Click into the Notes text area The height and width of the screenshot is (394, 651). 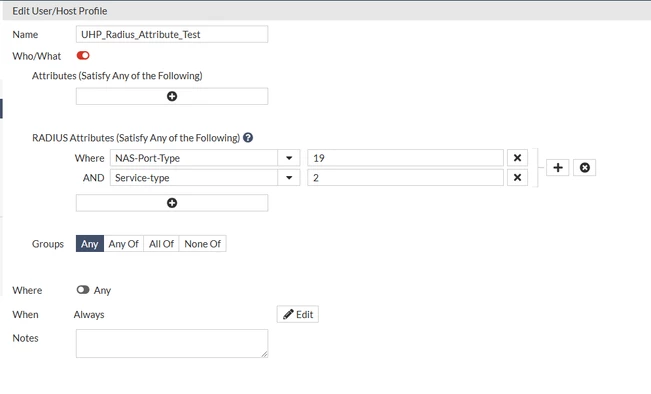(172, 343)
